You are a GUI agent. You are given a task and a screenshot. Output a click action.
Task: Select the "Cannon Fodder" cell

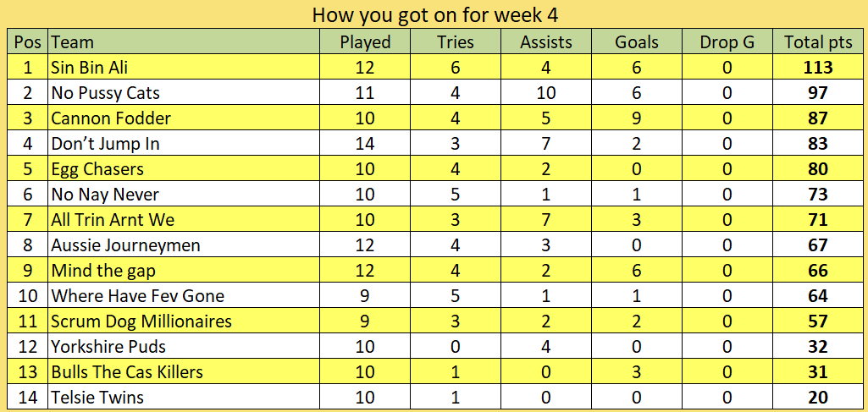pos(111,118)
